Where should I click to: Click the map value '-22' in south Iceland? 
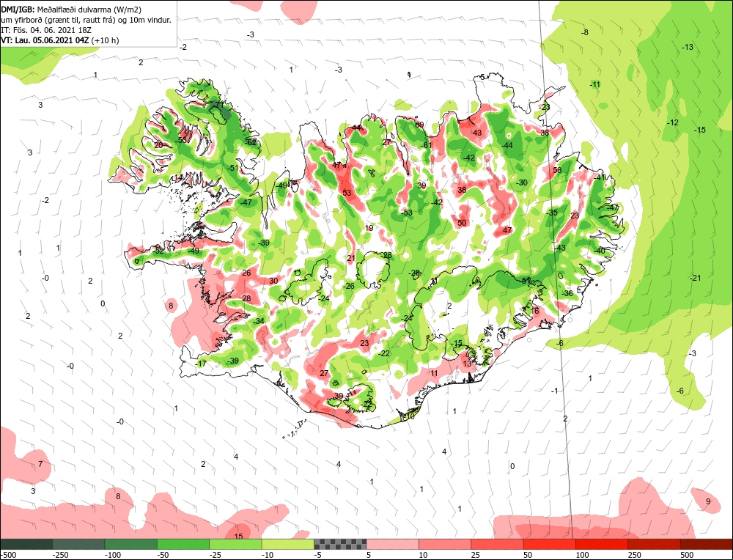[x=384, y=353]
